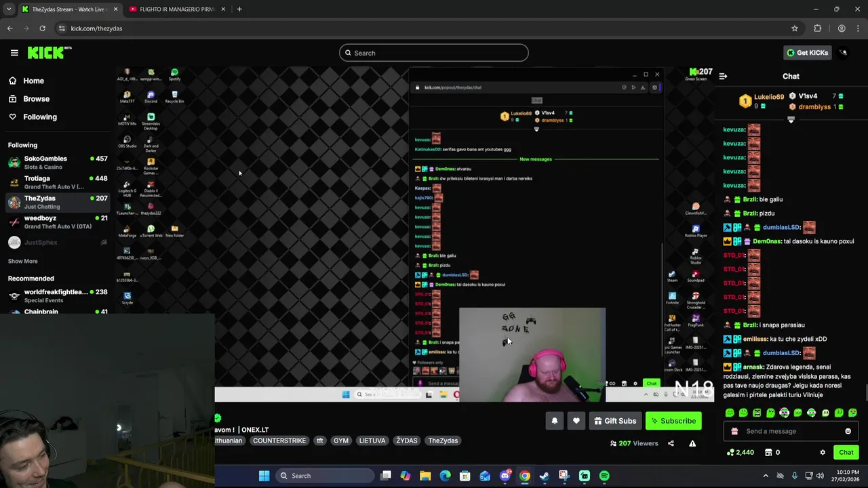Open weedboyz channel from Following list
Screen dimensions: 868x488
(57, 222)
